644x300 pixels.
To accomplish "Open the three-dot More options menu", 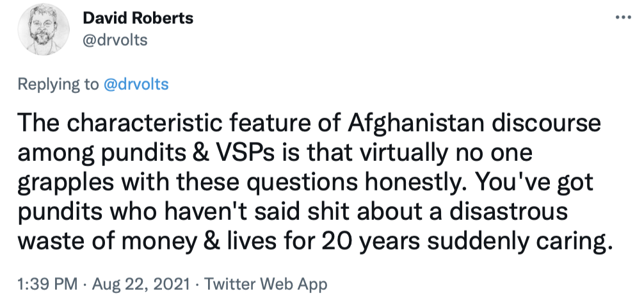I will pos(623,17).
